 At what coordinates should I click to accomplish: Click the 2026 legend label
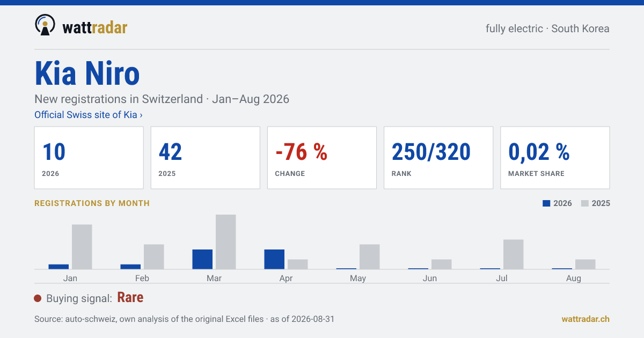tap(562, 203)
